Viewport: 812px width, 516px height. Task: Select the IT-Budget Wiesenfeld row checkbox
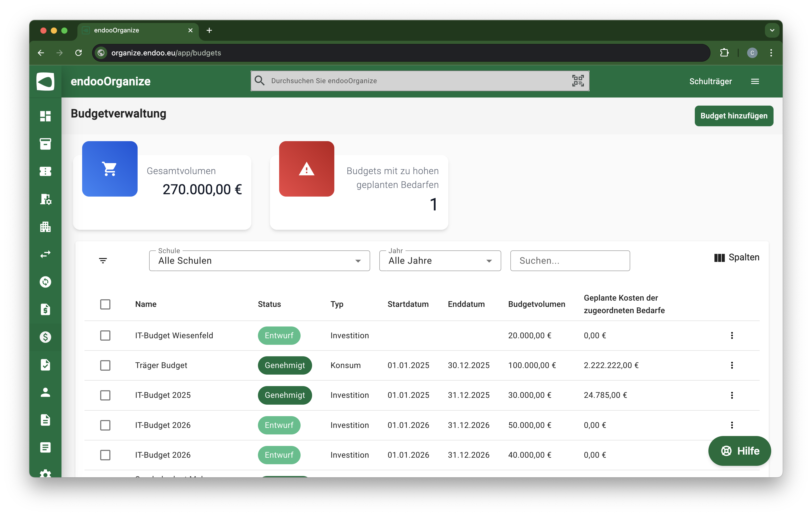point(105,335)
